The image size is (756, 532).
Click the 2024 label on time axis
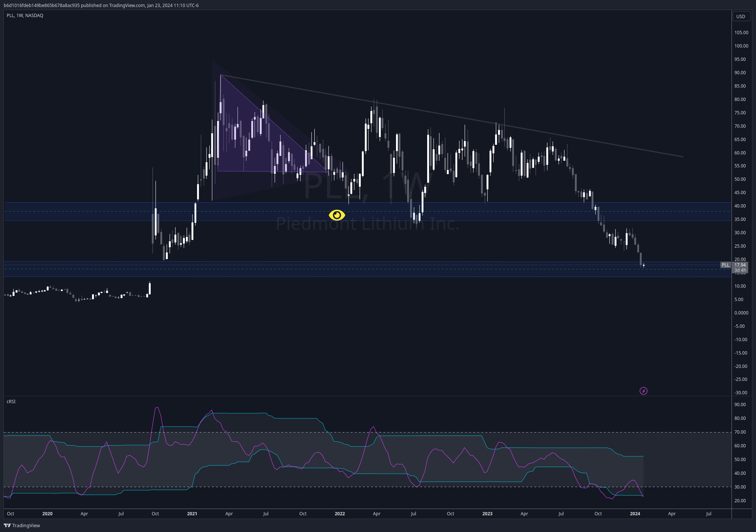635,513
